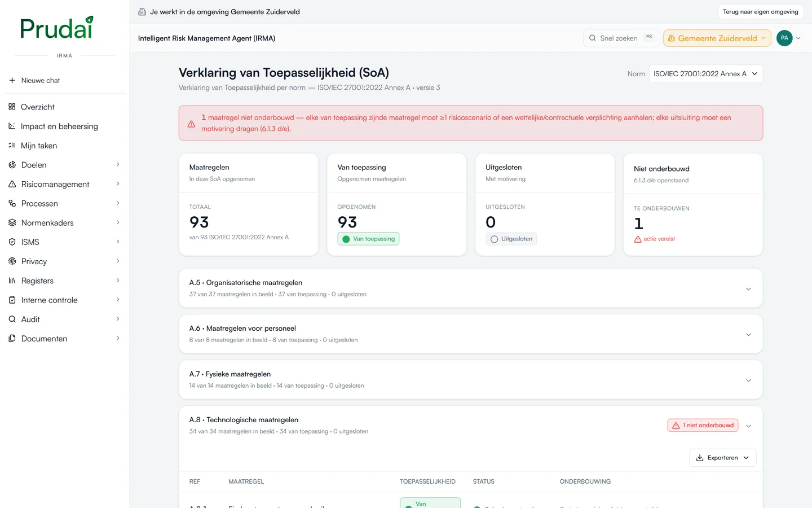Click the 1 niet onderbouwd badge
812x508 pixels.
click(704, 426)
